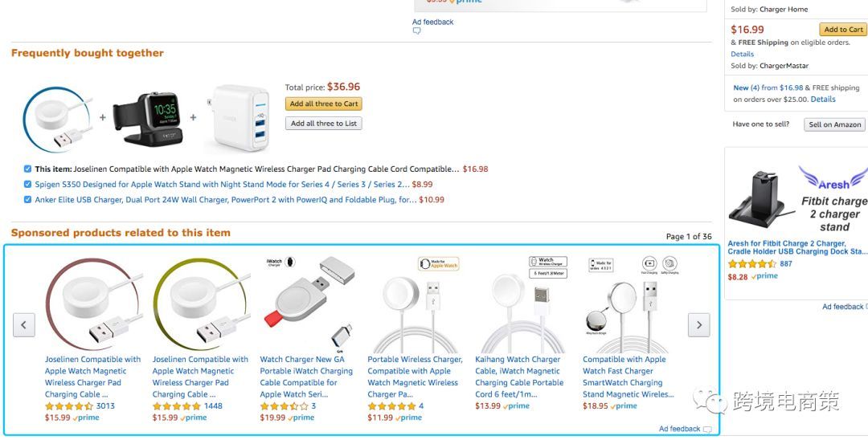Click "Add all three to Cart" button

click(324, 104)
